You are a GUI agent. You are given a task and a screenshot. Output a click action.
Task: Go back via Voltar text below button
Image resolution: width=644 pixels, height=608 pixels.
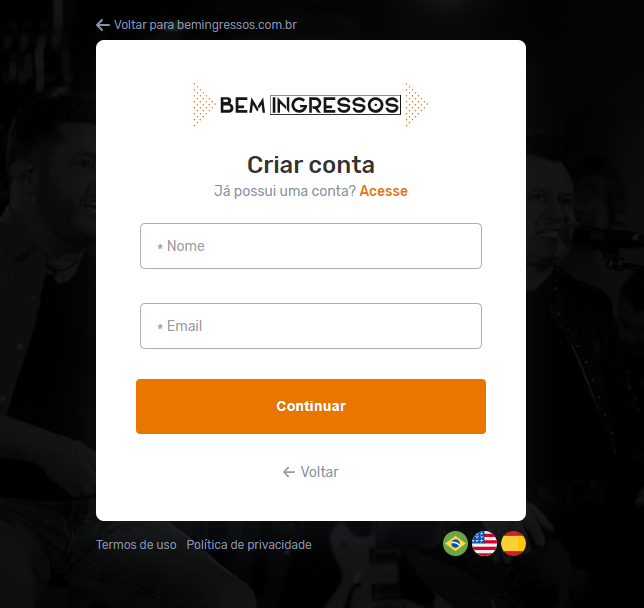coord(320,472)
